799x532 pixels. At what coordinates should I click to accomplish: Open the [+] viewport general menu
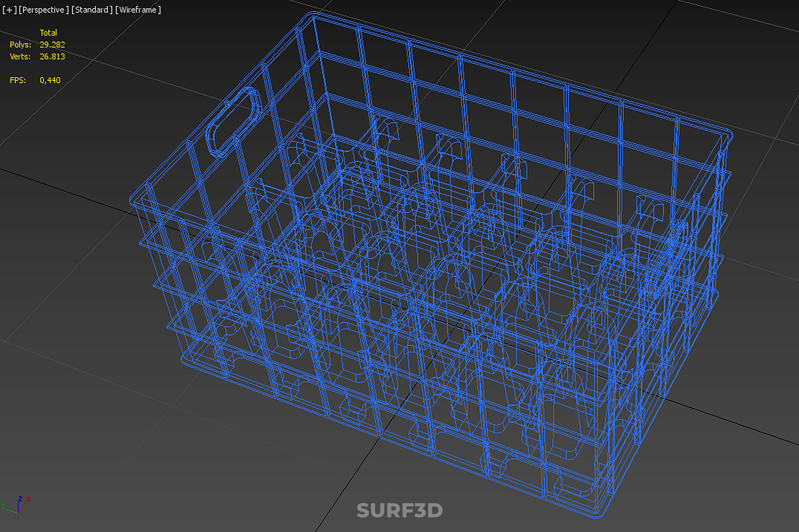coord(9,10)
